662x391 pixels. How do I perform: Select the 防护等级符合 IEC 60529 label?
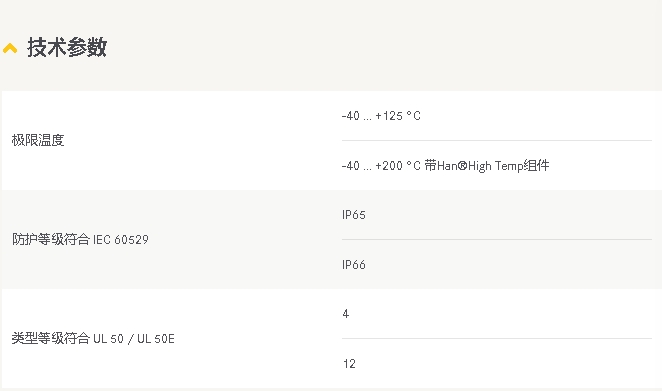point(80,239)
